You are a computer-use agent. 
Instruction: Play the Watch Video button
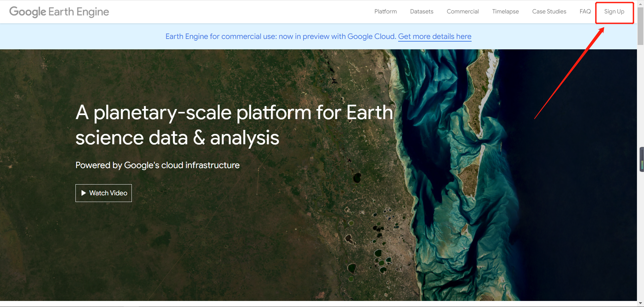(x=104, y=193)
